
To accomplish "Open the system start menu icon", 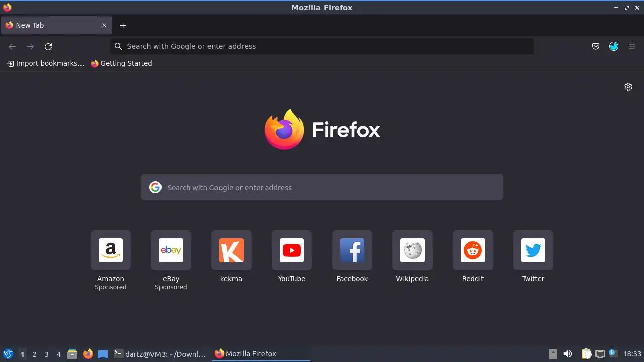I will click(x=8, y=354).
